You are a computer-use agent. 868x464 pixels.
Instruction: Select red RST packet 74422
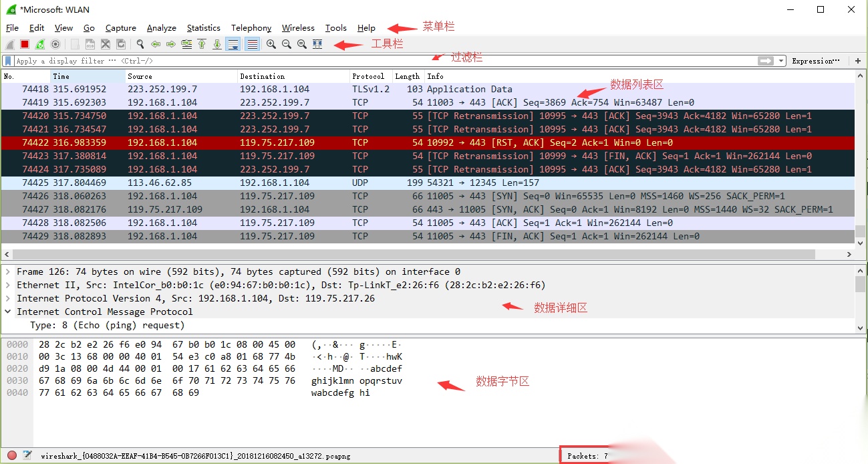428,142
